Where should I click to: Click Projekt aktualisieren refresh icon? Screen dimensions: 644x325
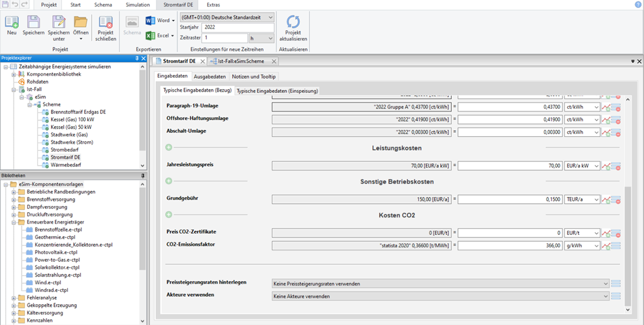(293, 21)
